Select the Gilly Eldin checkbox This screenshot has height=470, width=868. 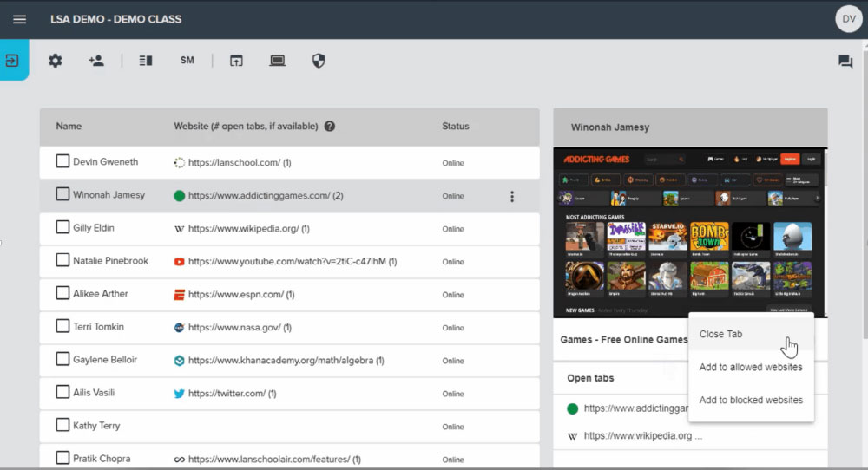click(62, 227)
